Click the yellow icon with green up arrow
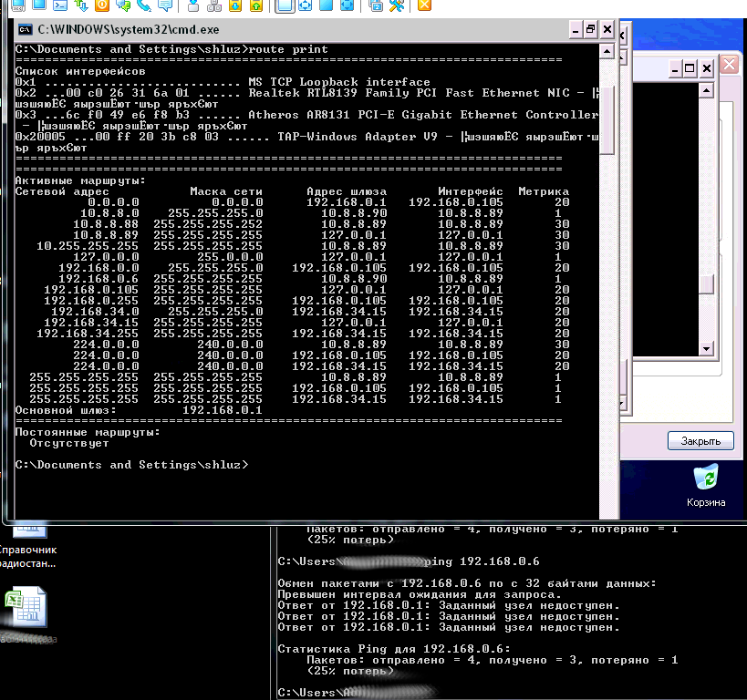Screen dimensions: 747x700 [x=256, y=5]
